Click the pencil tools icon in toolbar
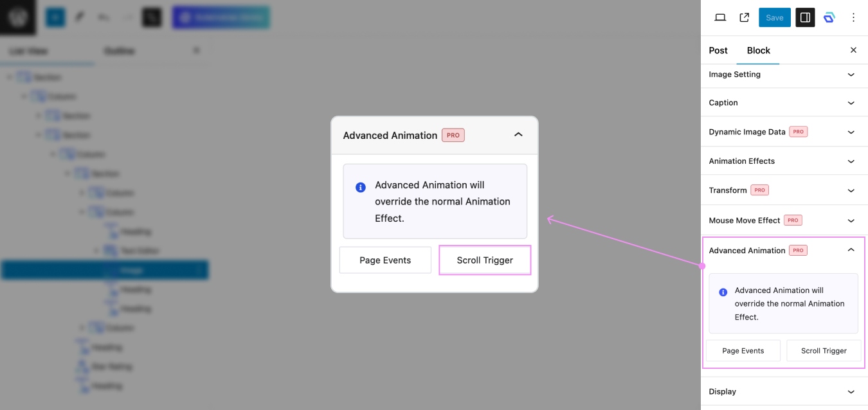 [80, 17]
